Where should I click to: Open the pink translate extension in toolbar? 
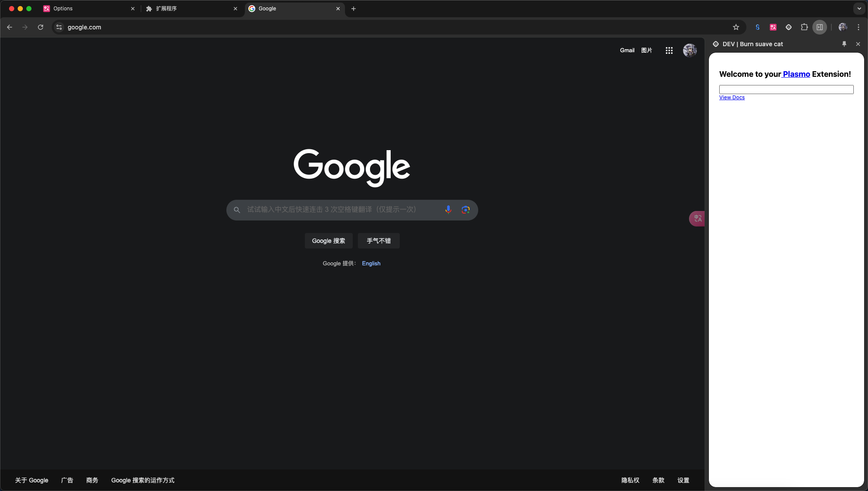pyautogui.click(x=773, y=27)
